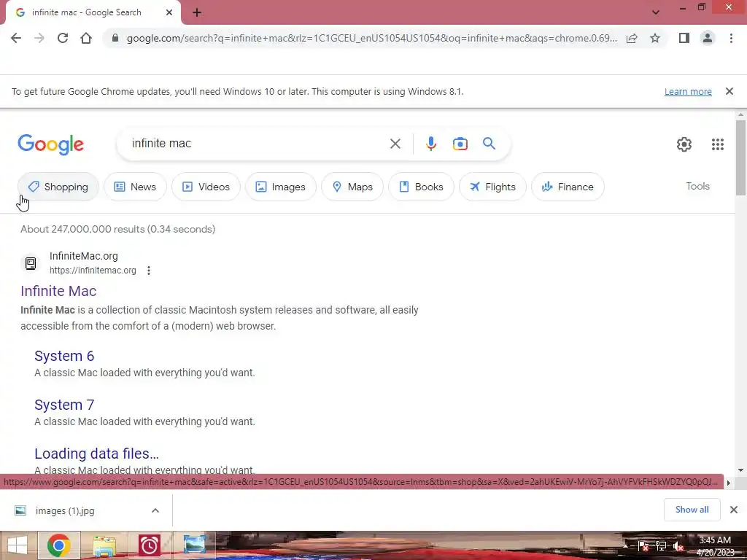Go to the Google logo homepage

(x=50, y=144)
